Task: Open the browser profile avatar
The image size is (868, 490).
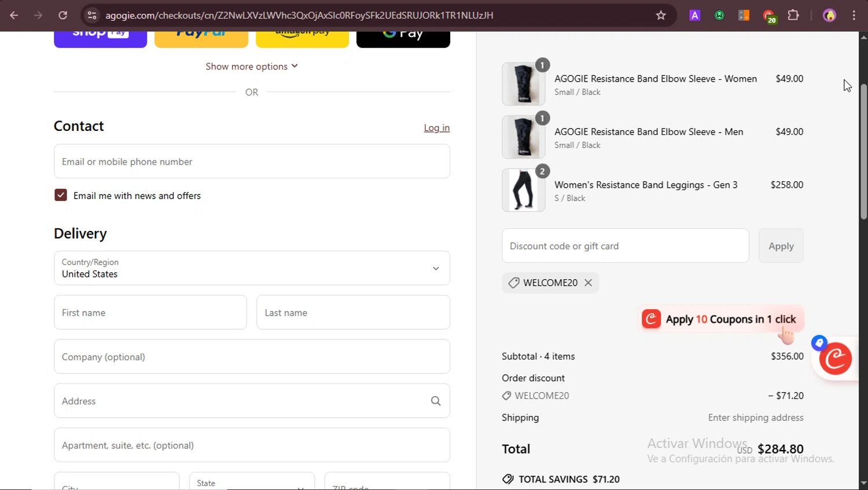Action: 830,16
